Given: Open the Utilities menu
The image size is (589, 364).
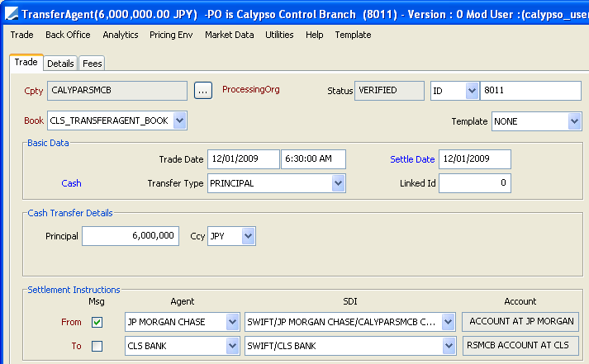Looking at the screenshot, I should pyautogui.click(x=279, y=35).
